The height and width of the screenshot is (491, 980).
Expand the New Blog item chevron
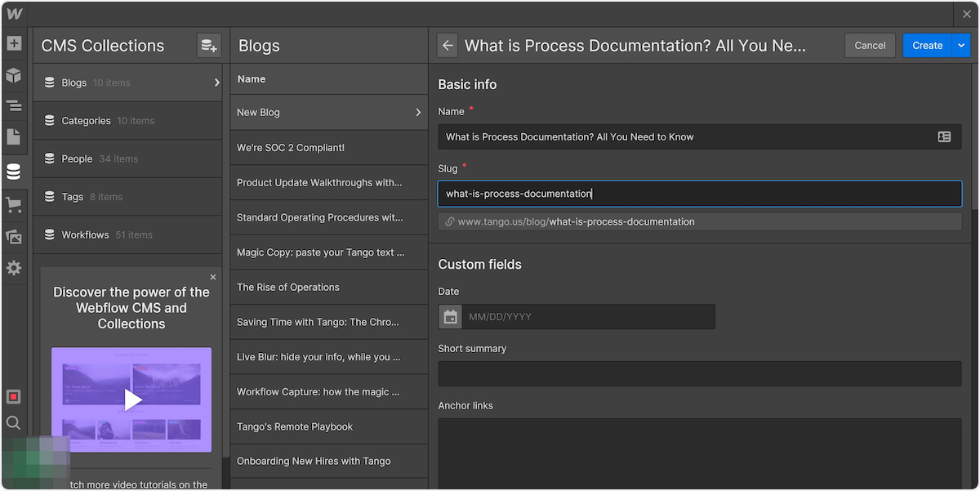[x=418, y=113]
